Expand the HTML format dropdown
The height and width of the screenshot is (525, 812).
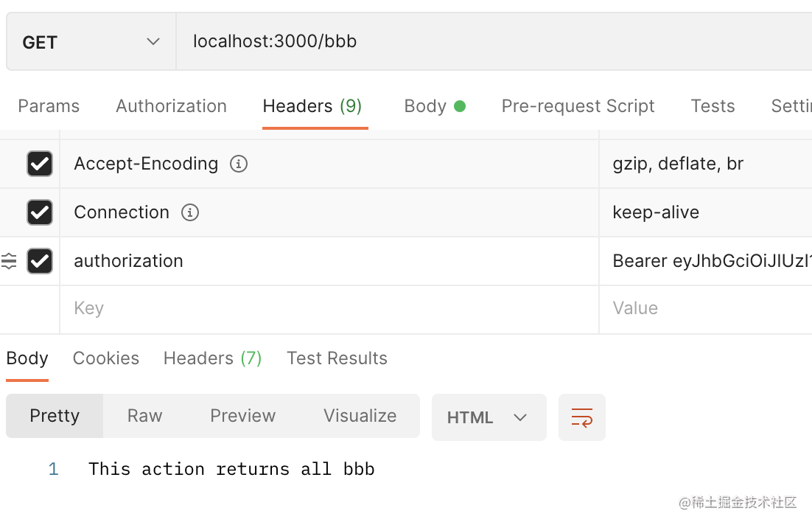(x=489, y=417)
